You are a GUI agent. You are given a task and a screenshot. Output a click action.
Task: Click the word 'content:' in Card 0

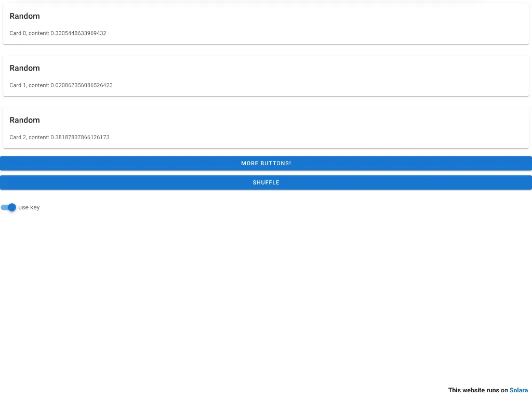click(39, 33)
